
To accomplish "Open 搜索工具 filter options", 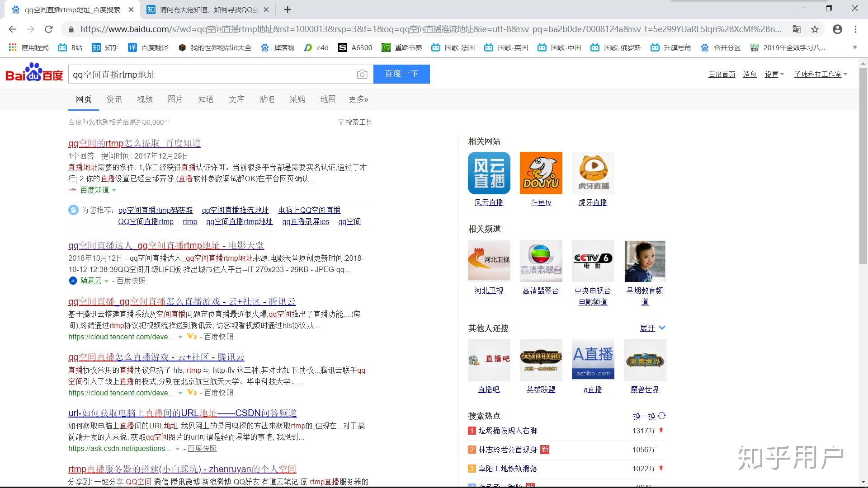I will (x=355, y=122).
